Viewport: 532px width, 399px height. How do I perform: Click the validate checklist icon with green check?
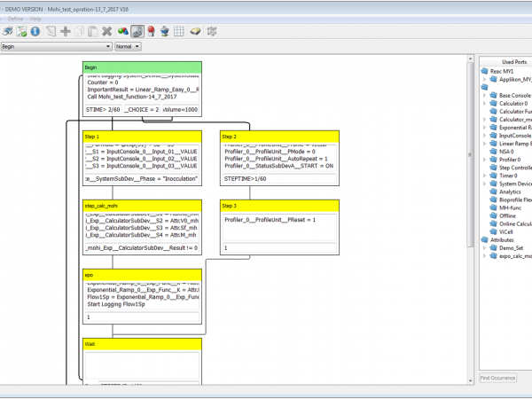click(21, 32)
